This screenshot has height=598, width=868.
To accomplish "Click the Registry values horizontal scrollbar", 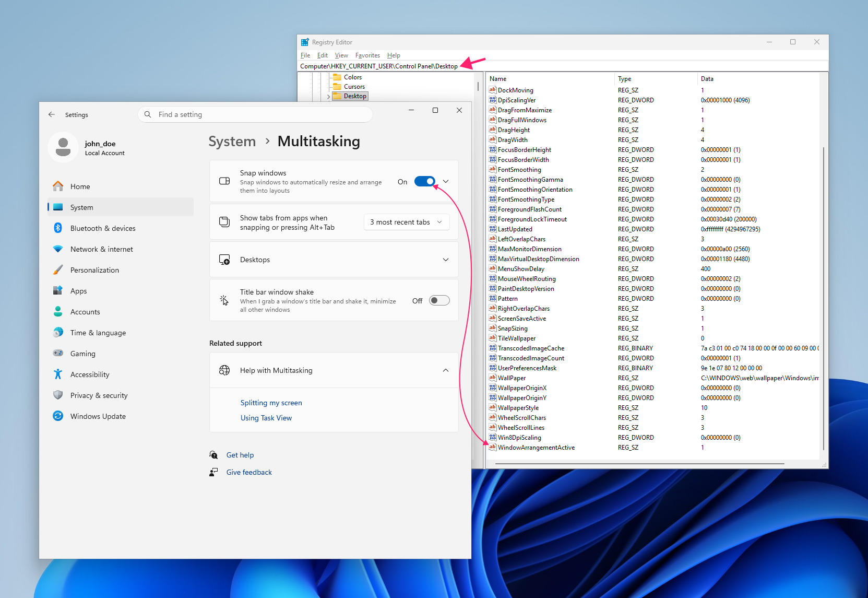I will (640, 463).
